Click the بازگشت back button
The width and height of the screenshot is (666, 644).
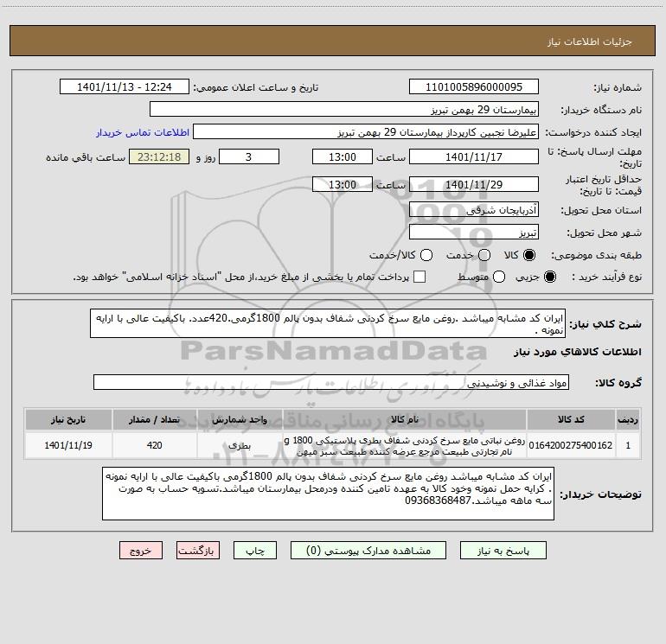198,551
